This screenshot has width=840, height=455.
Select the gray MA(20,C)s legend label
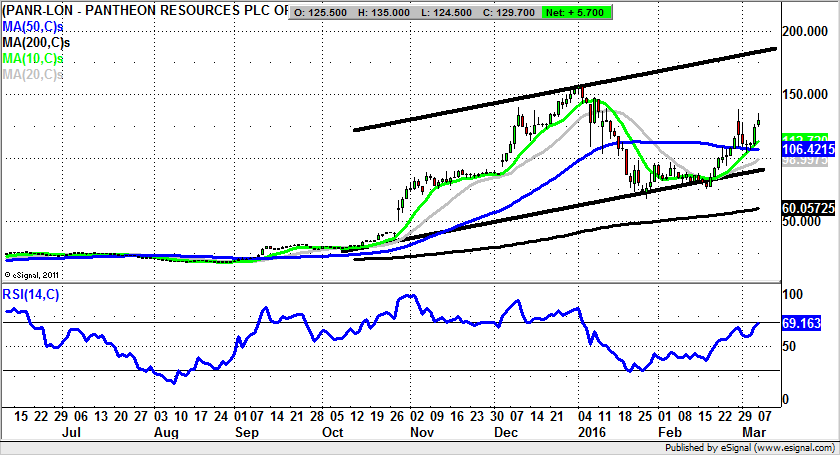tap(33, 74)
